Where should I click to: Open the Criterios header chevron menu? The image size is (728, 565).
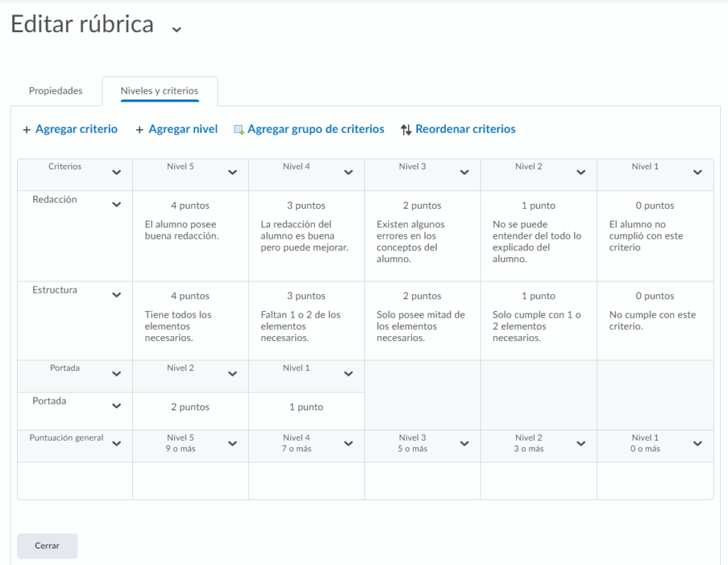(117, 172)
